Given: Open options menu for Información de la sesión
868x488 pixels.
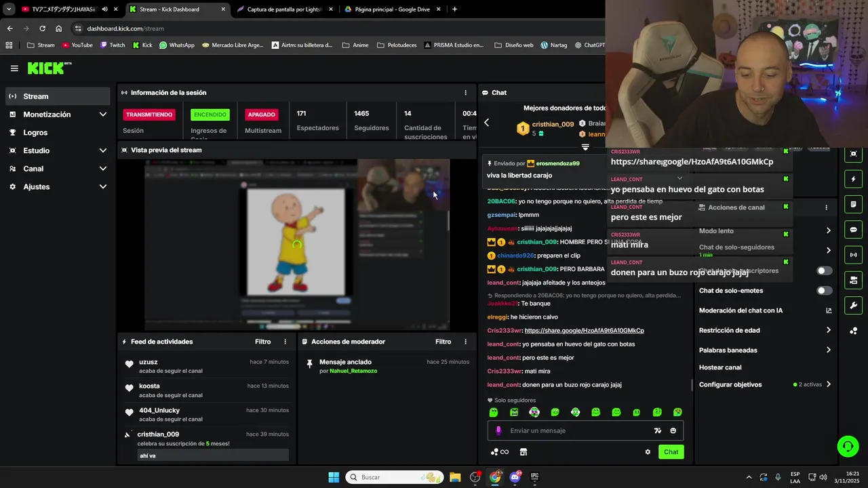Looking at the screenshot, I should click(465, 93).
